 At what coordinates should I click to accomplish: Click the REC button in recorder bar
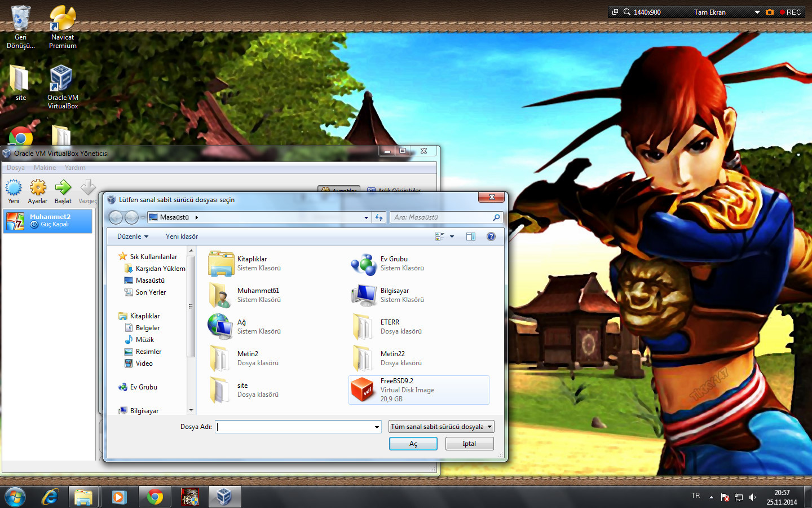(791, 12)
